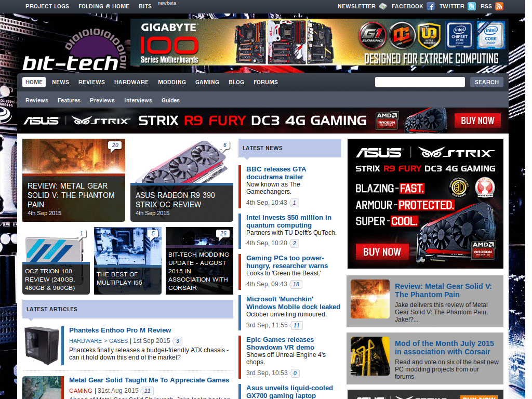Select Guides in the sub-navigation

[170, 100]
